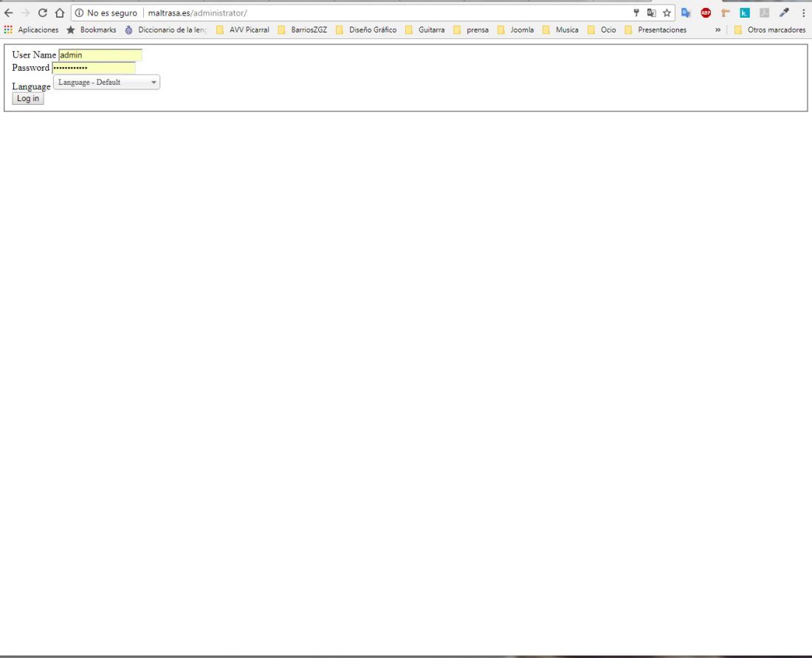The height and width of the screenshot is (658, 812).
Task: Open Otros marcadores folder
Action: 770,30
